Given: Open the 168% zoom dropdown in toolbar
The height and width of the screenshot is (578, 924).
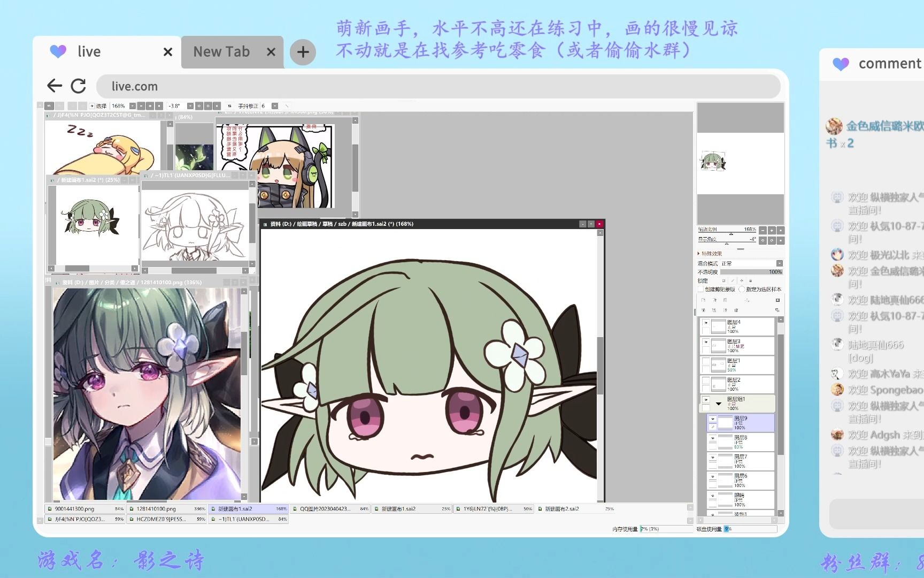Looking at the screenshot, I should 132,106.
